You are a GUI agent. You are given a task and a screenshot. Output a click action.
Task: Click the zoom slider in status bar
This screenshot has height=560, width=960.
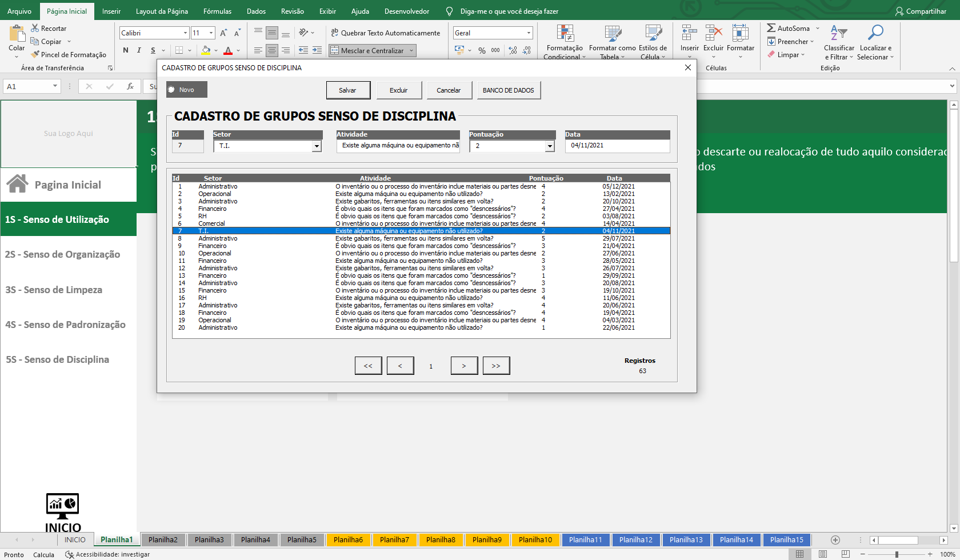pos(897,554)
